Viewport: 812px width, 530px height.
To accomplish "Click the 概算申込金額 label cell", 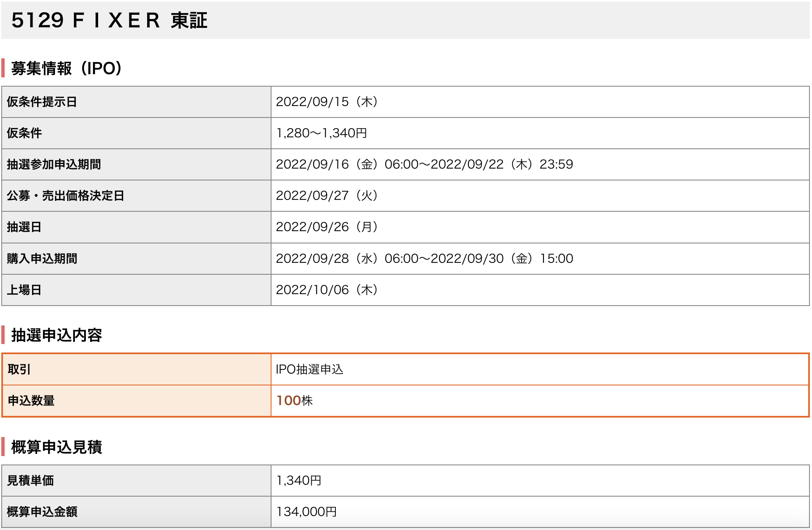I will (136, 512).
